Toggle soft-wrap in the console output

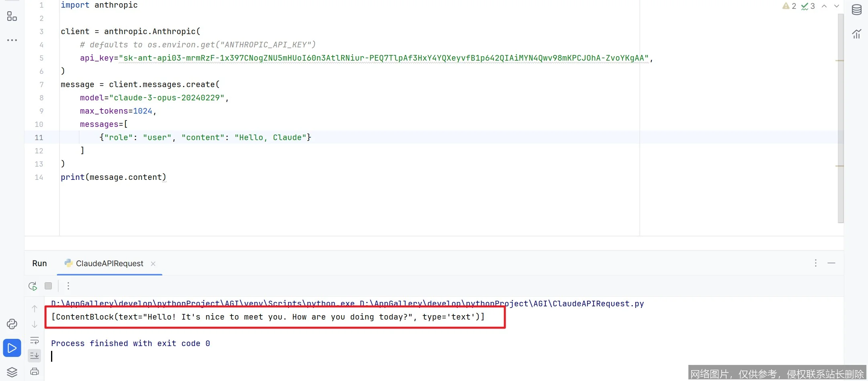(x=35, y=340)
